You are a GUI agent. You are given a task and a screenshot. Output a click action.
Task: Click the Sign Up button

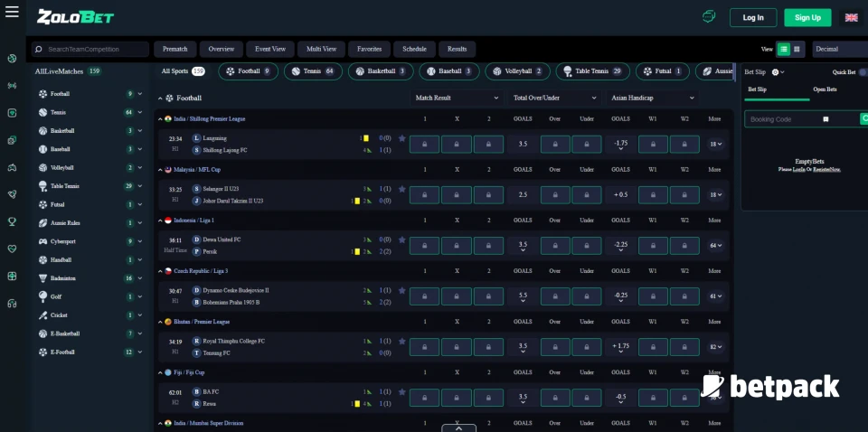tap(807, 17)
